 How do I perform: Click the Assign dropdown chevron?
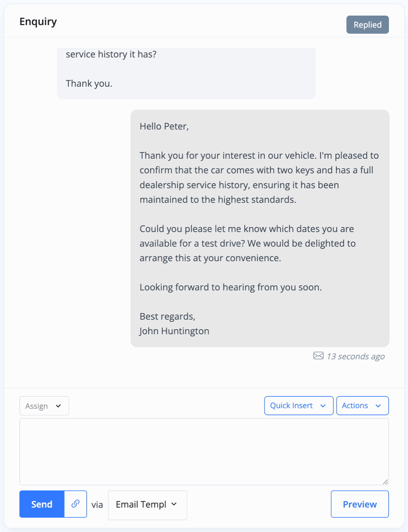(x=58, y=406)
